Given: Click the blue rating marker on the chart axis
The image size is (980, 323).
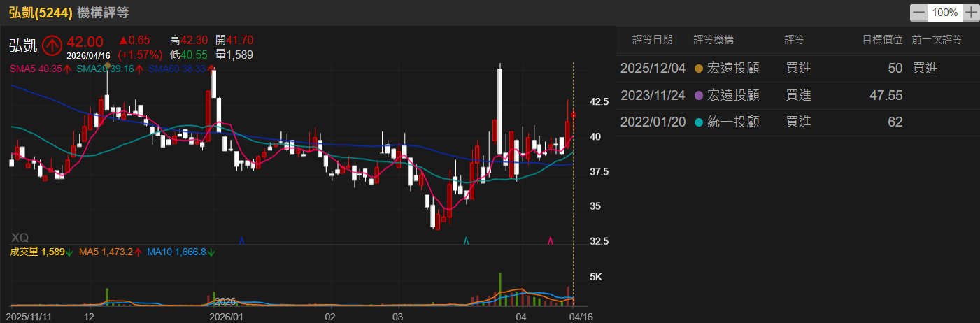Looking at the screenshot, I should click(242, 241).
